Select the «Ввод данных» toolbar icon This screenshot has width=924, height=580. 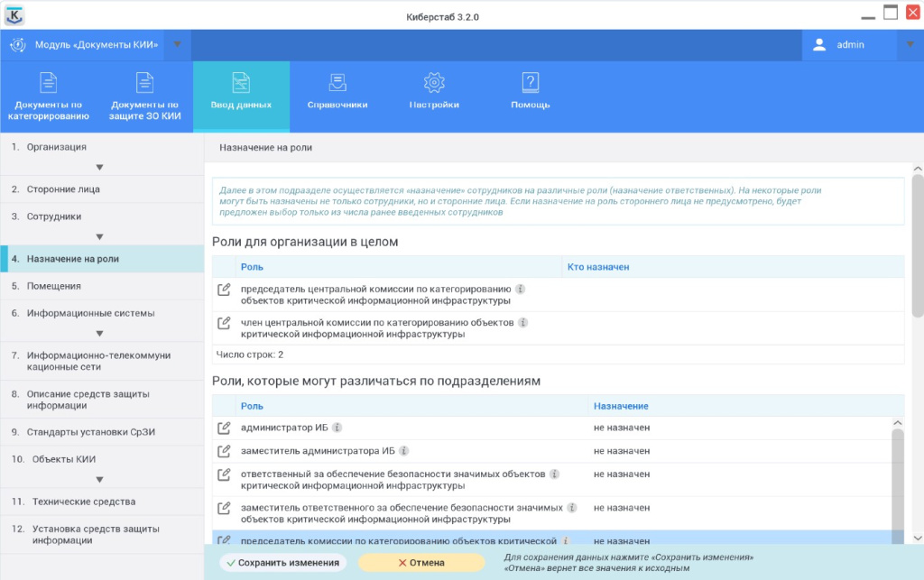point(242,97)
